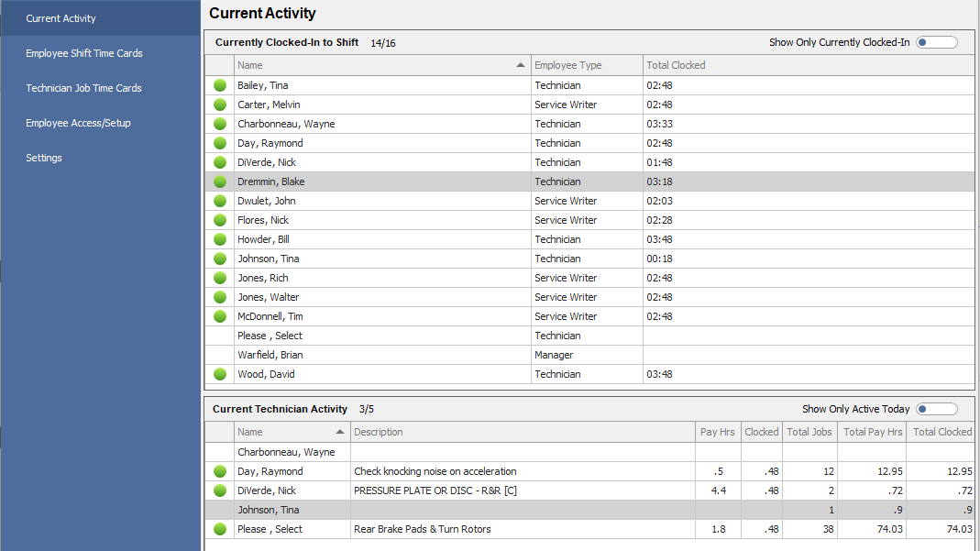Open Employee Access/Setup page

coord(78,123)
